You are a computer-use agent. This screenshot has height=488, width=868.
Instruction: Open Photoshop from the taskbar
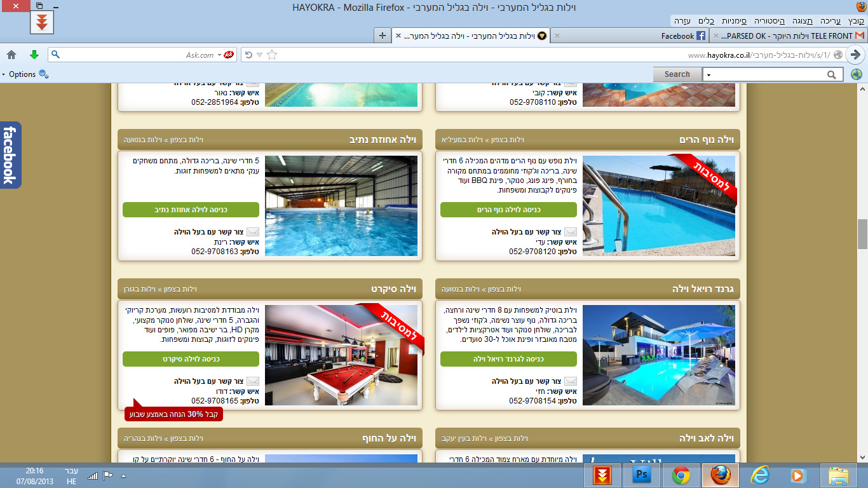(641, 475)
